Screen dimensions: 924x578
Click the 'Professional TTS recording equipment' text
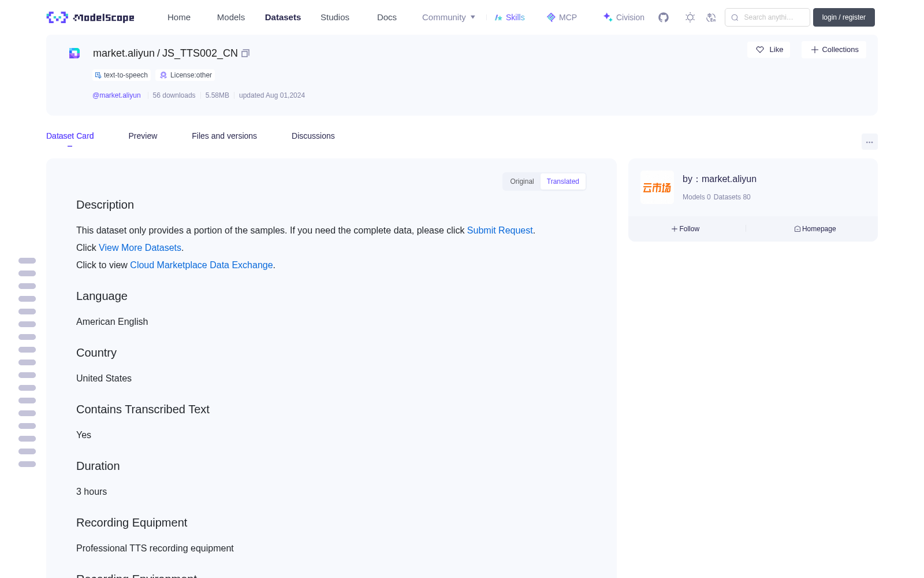point(155,548)
